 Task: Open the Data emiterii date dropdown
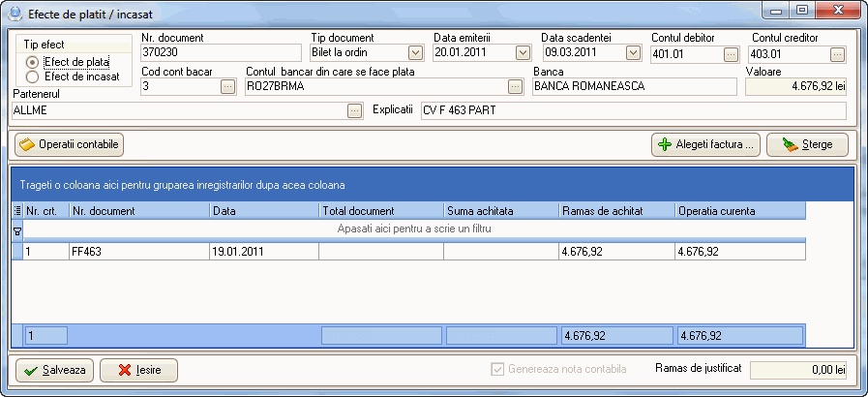523,53
